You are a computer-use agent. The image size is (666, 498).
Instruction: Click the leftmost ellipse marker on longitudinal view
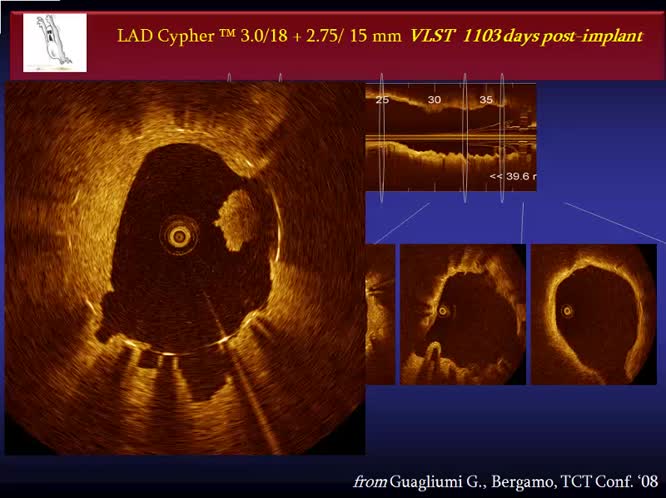point(381,133)
